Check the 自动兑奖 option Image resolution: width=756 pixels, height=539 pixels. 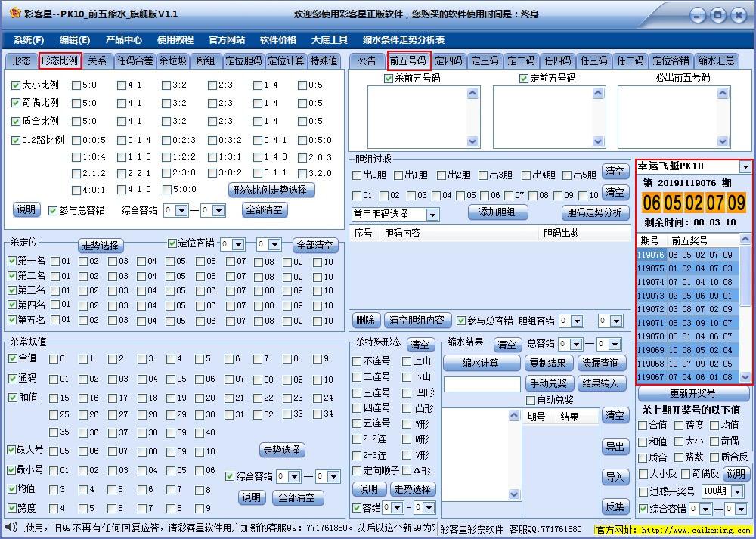click(531, 401)
